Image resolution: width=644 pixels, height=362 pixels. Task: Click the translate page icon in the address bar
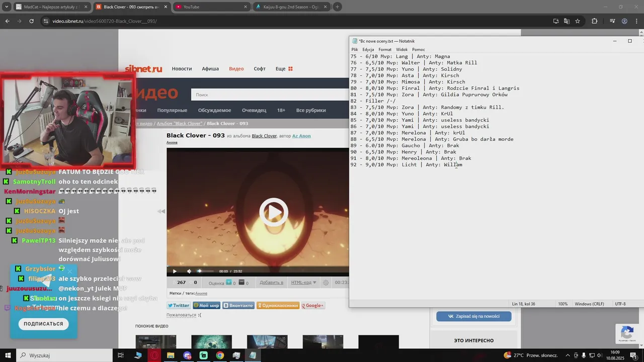tap(567, 21)
